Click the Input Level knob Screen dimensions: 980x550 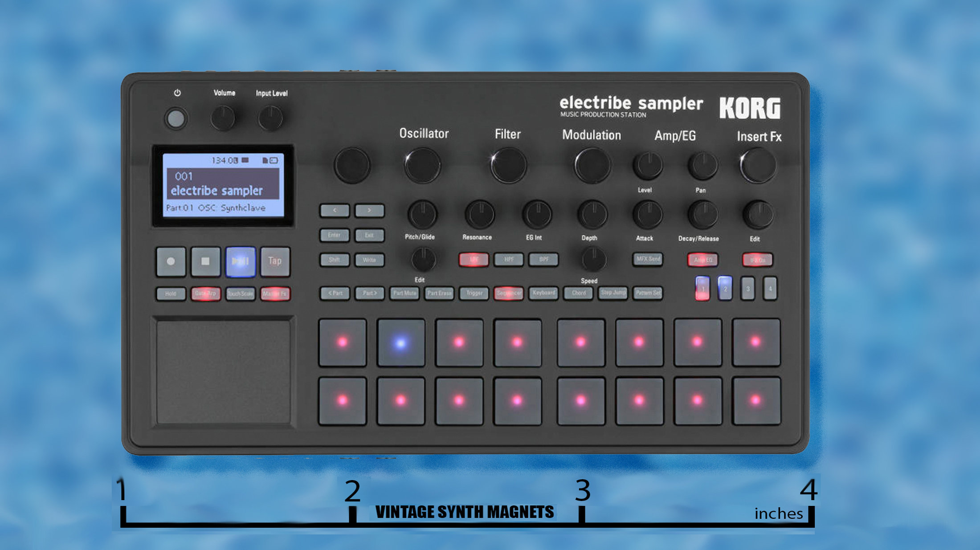tap(270, 118)
